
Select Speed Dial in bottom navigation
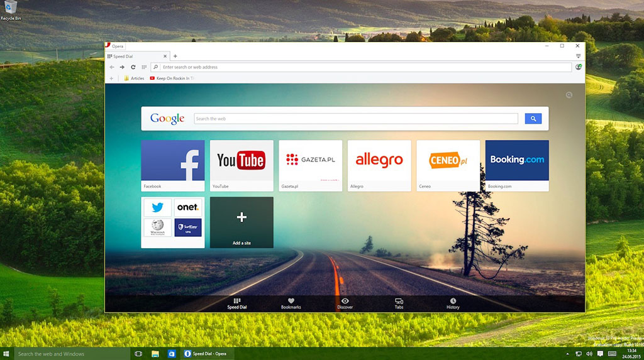(237, 303)
